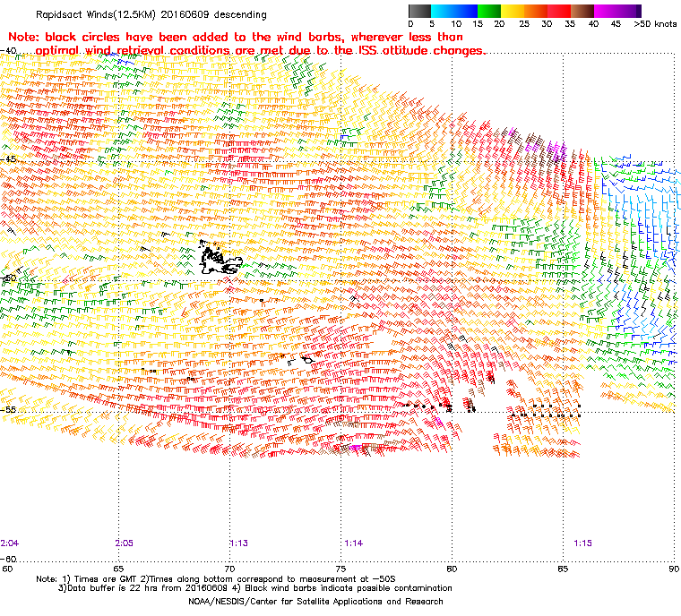681x616 pixels.
Task: Click the title 'Rapidsact Winds(12.5KM) 20160609 descending'
Action: point(151,14)
